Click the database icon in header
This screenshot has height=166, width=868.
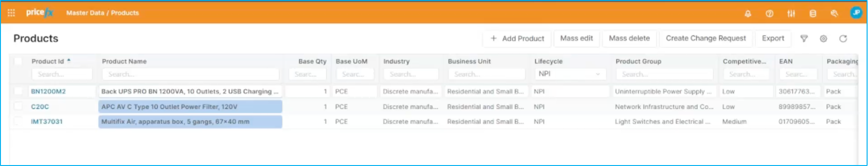coord(813,13)
